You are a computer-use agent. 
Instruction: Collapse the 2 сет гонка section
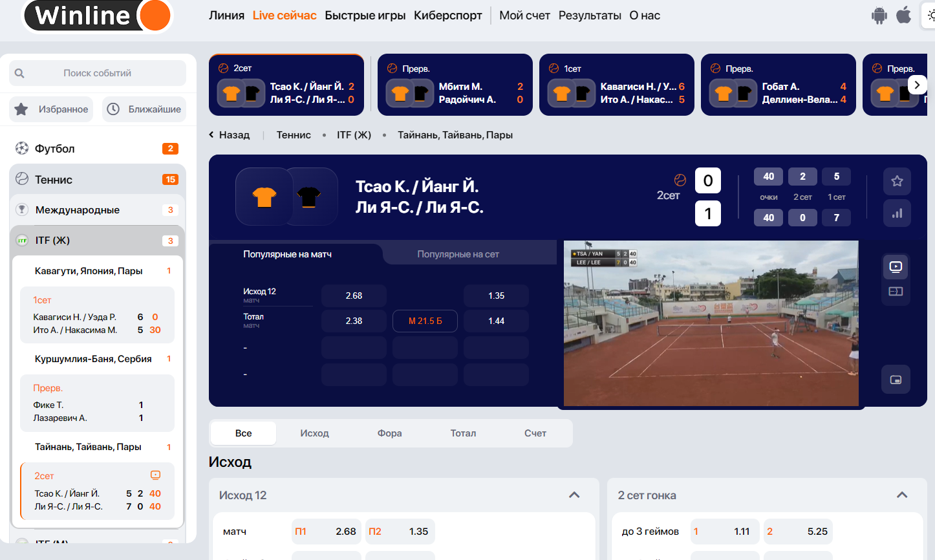[902, 495]
